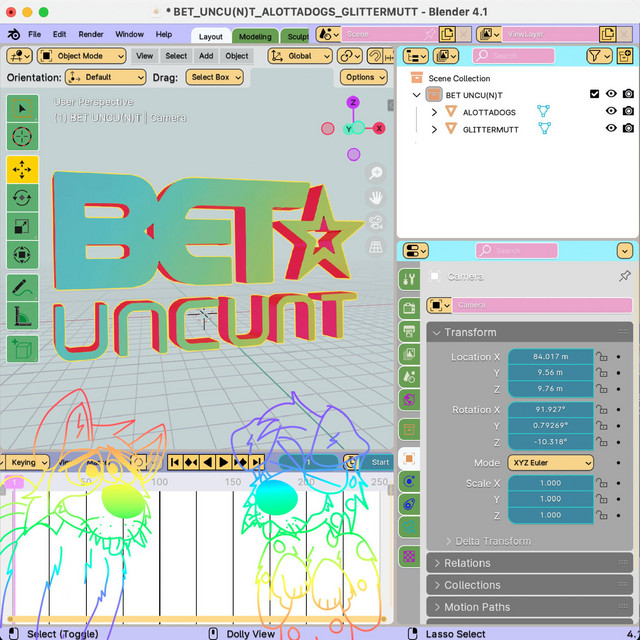Uncheck BET UNCU(N)T collection checkbox
Image resolution: width=640 pixels, height=640 pixels.
click(594, 94)
